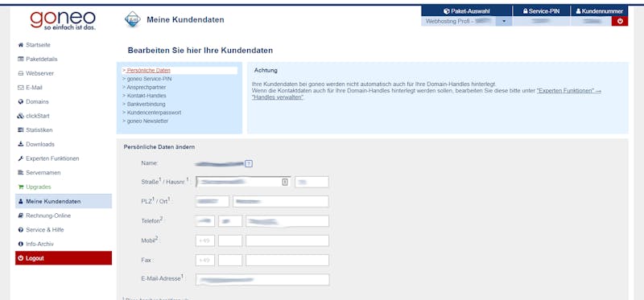Click the red Logout button
Screen dimensions: 644x300
[x=64, y=258]
